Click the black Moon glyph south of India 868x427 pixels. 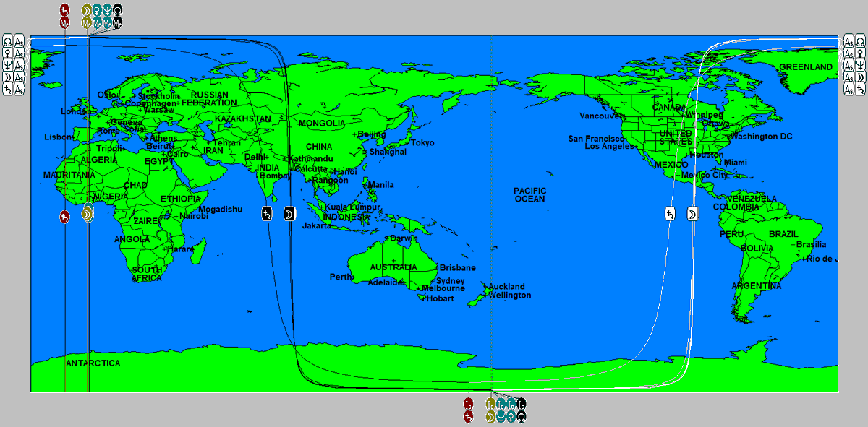[289, 214]
